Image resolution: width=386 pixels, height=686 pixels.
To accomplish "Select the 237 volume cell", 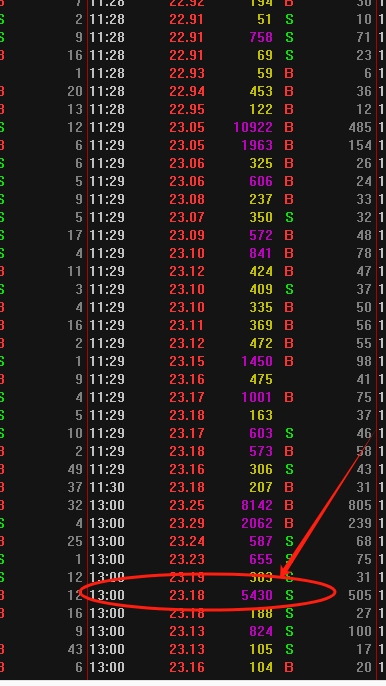I will click(x=261, y=200).
